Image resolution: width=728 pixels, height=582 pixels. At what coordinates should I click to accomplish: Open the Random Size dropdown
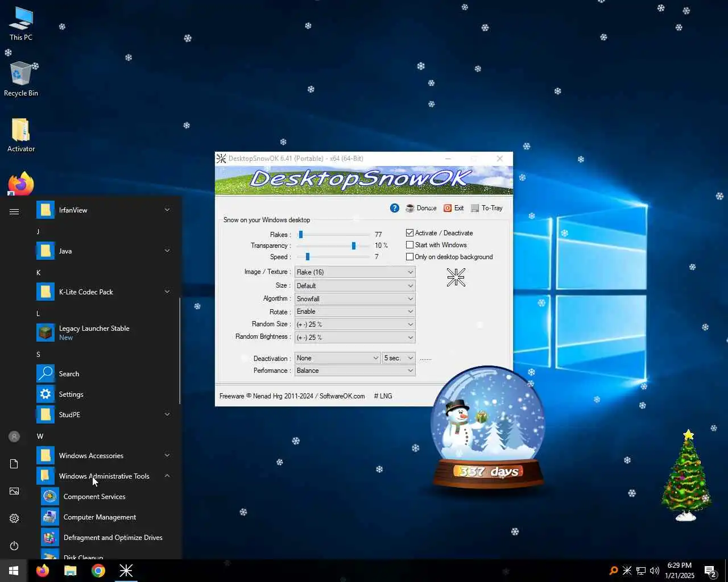[x=355, y=324]
